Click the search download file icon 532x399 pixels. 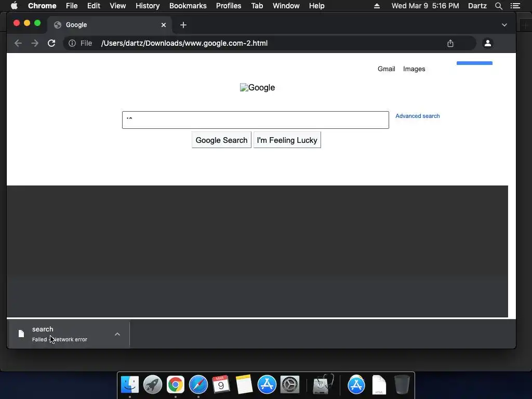click(21, 334)
